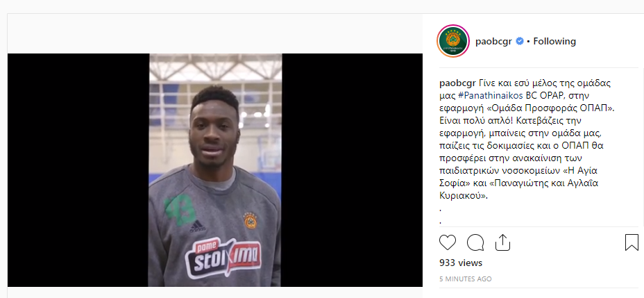Click the white header area above the video
The image size is (644, 298).
tap(215, 34)
